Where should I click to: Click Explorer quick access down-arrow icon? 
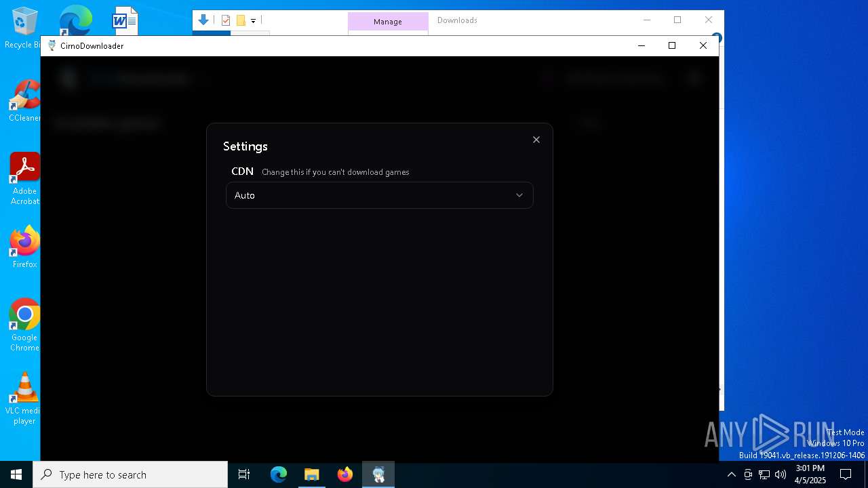[203, 20]
